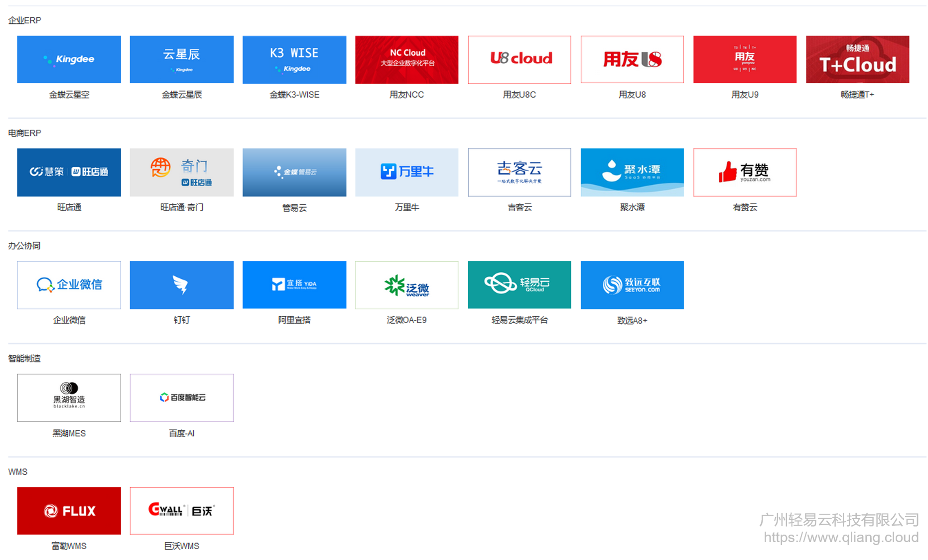Image resolution: width=928 pixels, height=560 pixels.
Task: Select the 金蝶管易云 logo tile
Action: (294, 172)
